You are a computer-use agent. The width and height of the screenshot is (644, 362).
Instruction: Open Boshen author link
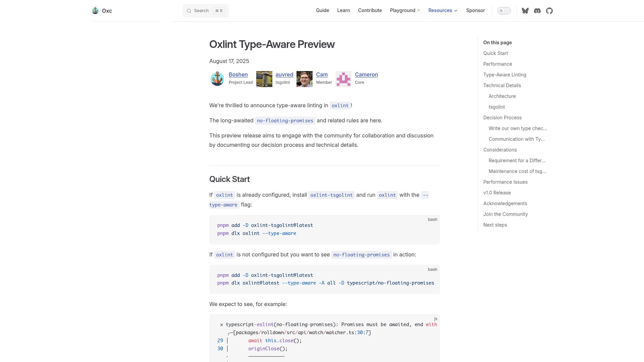(x=238, y=74)
